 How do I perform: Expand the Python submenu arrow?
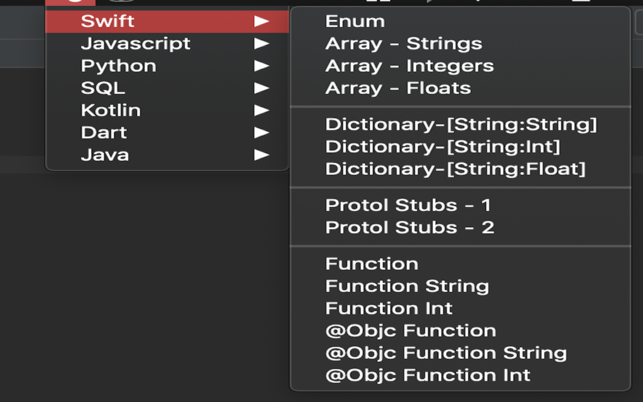pos(261,66)
